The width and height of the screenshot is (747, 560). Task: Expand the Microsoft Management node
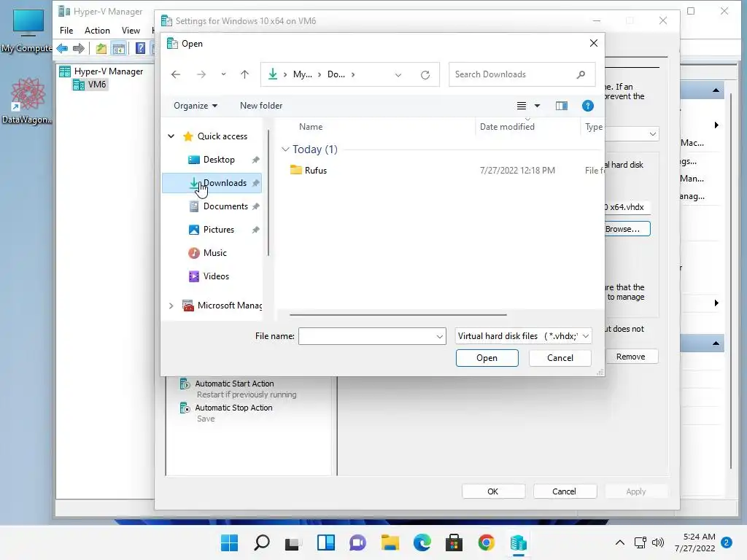[x=171, y=306]
